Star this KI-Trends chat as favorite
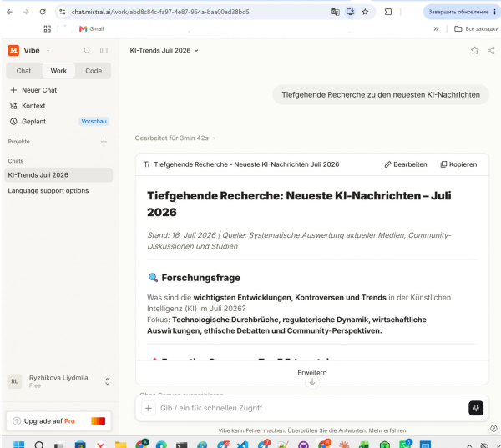This screenshot has width=501, height=448. pyautogui.click(x=474, y=50)
